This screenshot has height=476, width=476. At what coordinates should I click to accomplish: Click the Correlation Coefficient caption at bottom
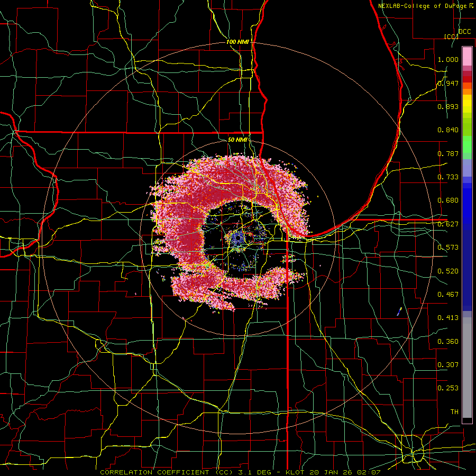click(x=240, y=472)
